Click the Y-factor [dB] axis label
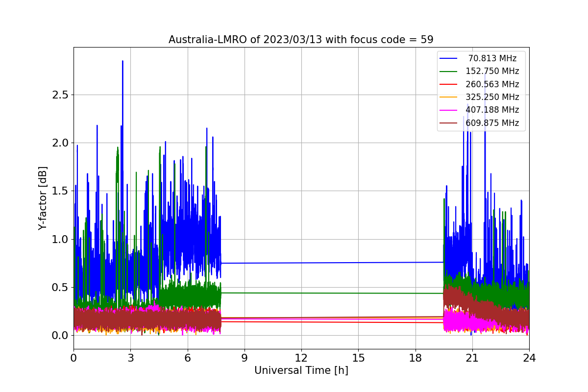The width and height of the screenshot is (588, 392). coord(43,198)
